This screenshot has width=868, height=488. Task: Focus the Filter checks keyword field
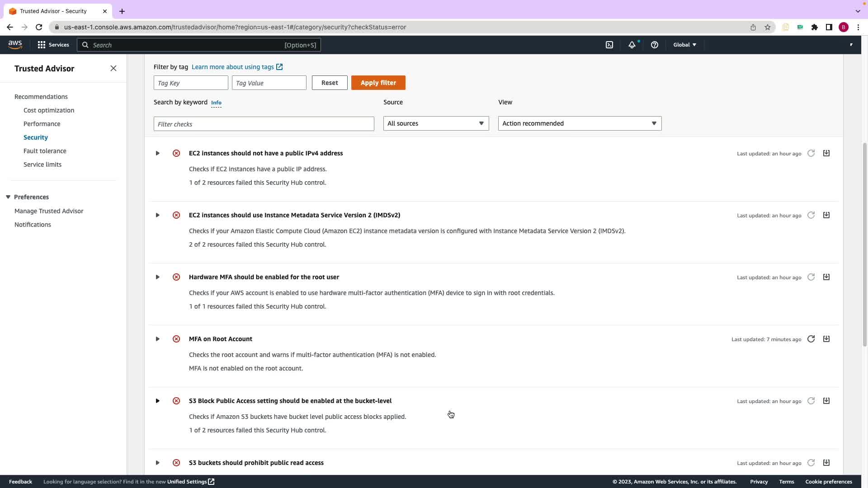264,124
